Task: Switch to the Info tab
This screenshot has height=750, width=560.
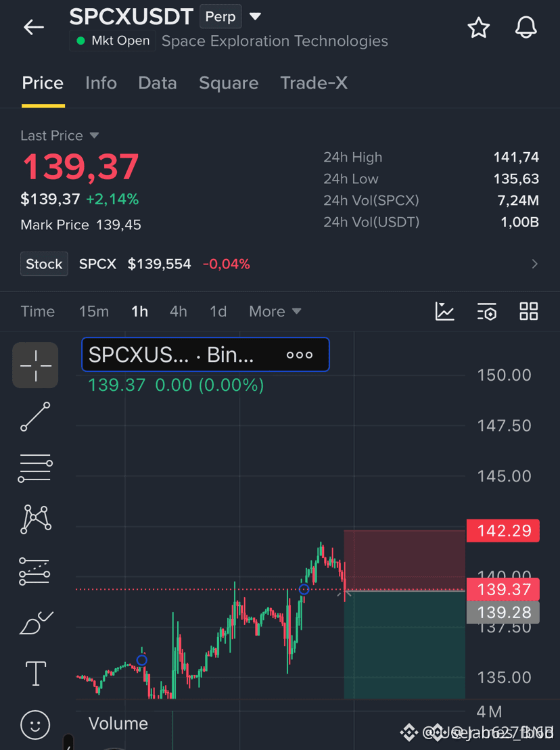Action: (101, 83)
